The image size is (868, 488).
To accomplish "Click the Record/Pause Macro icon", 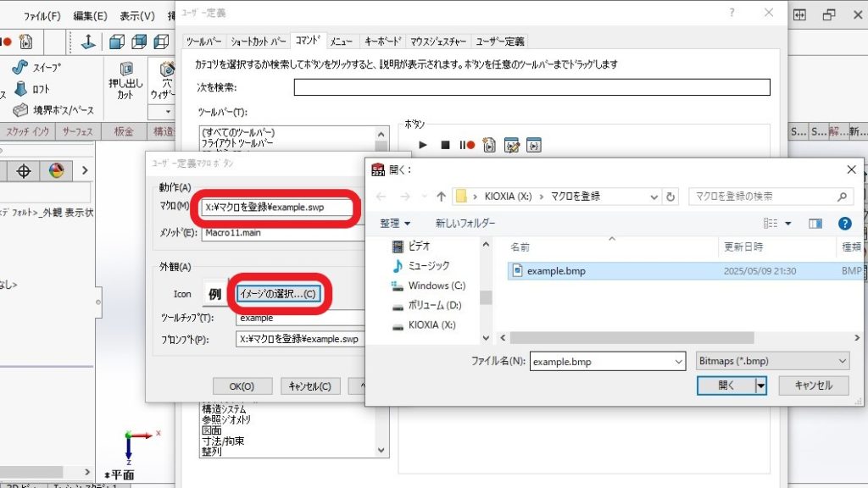I will [x=467, y=145].
